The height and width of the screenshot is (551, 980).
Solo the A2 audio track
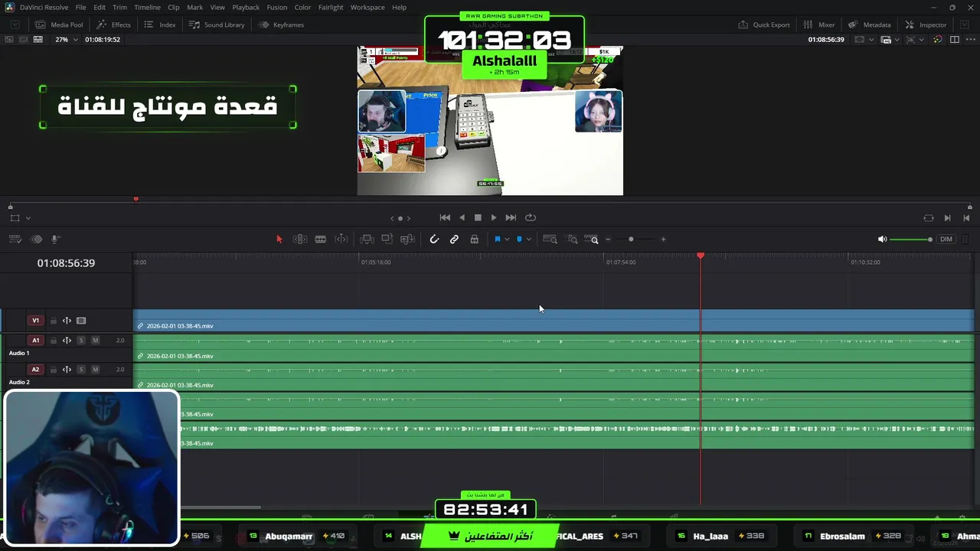[81, 370]
